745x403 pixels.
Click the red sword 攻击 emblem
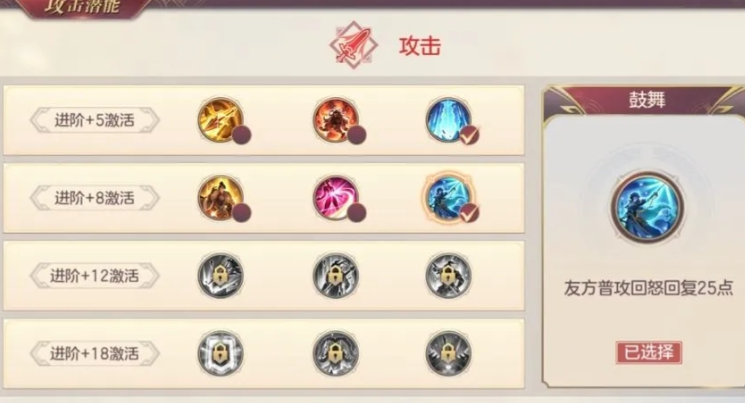353,45
